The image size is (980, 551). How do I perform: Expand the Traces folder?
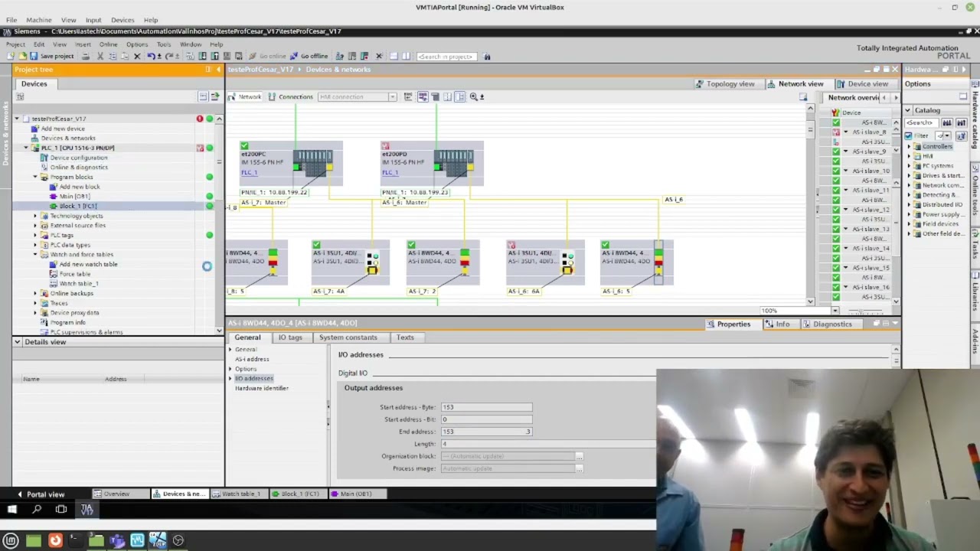(35, 303)
